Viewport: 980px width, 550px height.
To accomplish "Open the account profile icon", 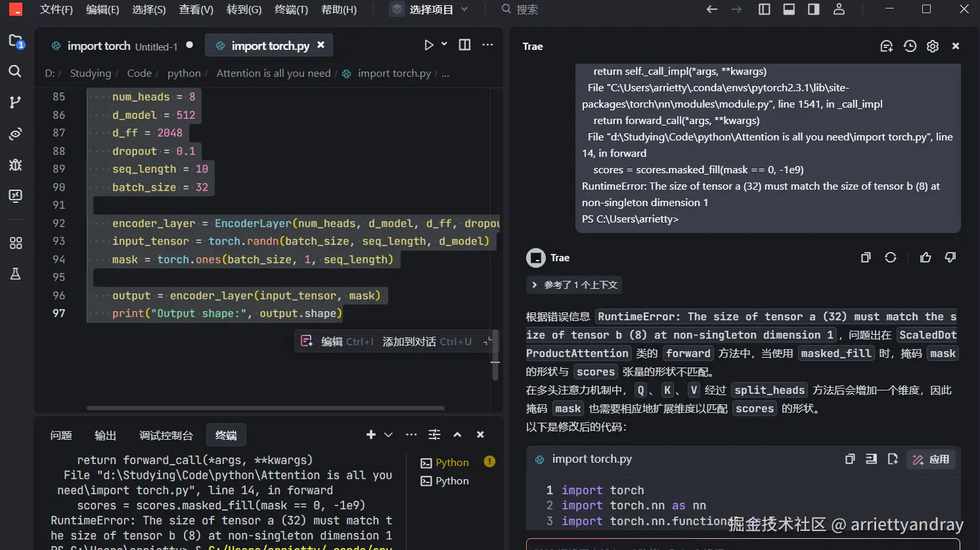I will coord(839,9).
